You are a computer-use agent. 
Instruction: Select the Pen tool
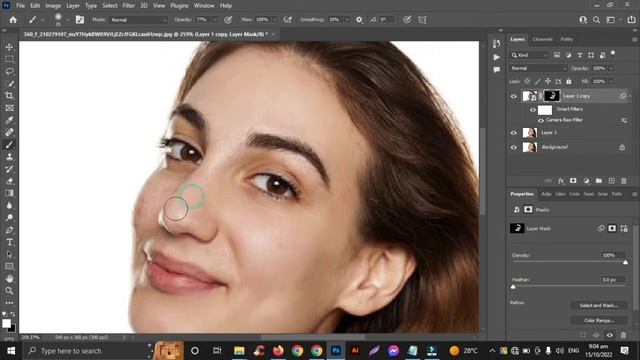9,230
